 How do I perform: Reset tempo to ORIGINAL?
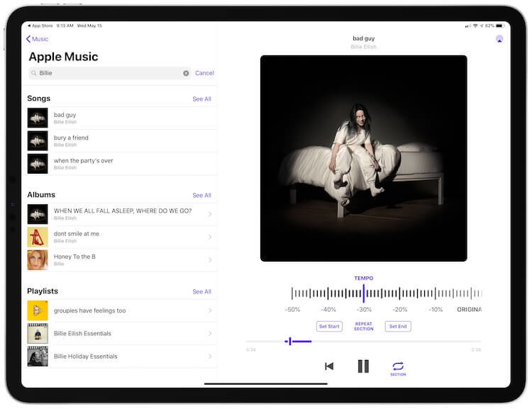(x=470, y=310)
